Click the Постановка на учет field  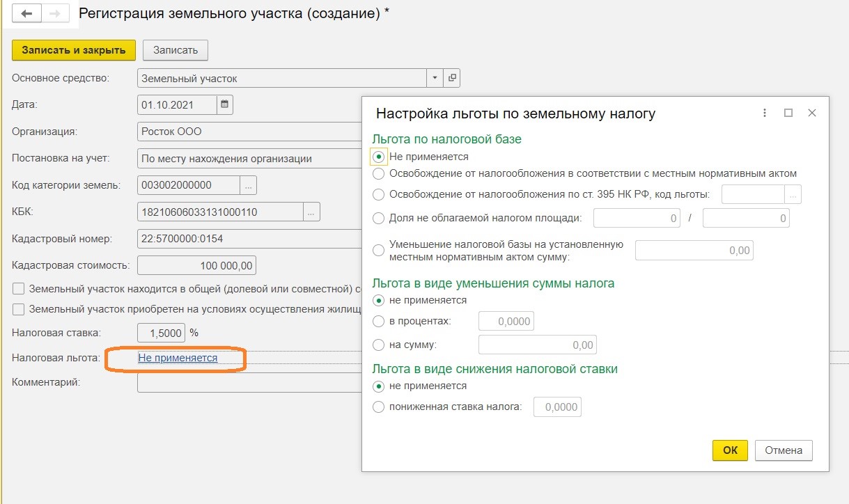pos(249,159)
